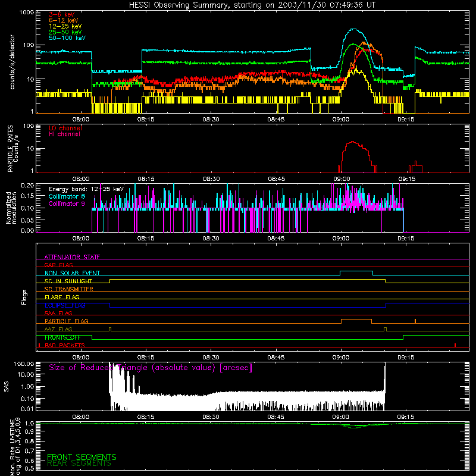Click the 'counts/s/detector' axis label
The height and width of the screenshot is (476, 476).
(12, 62)
